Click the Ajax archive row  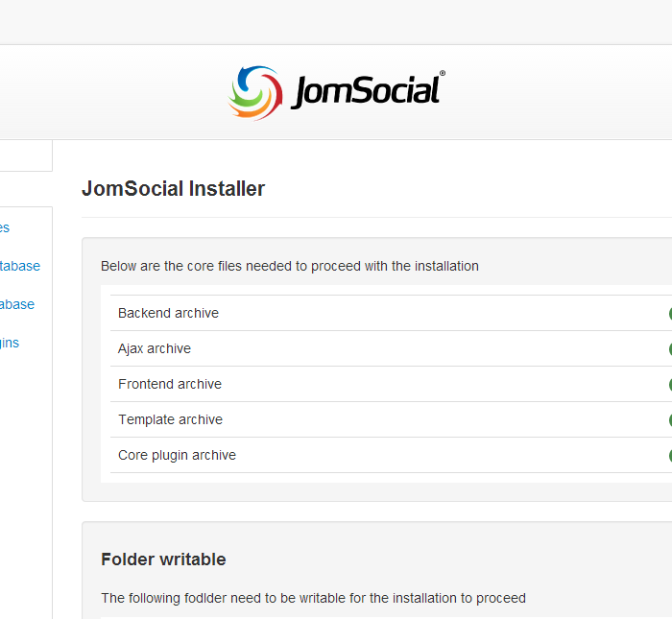[x=391, y=348]
